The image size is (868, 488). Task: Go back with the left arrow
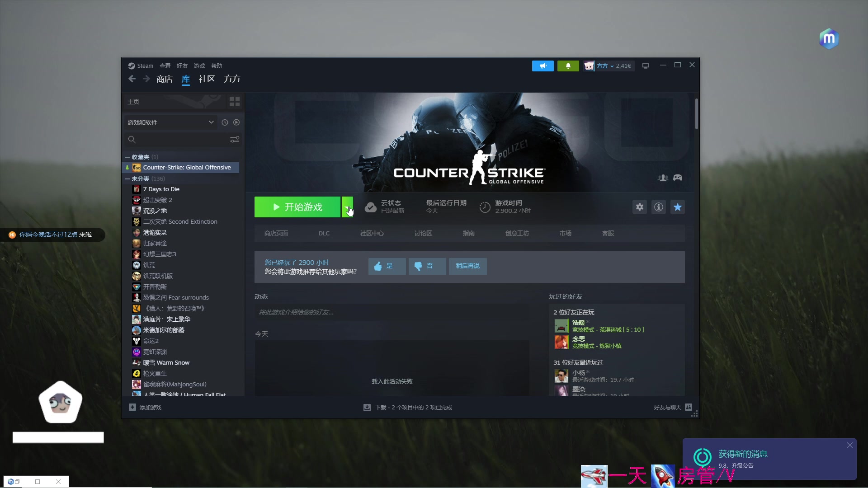[x=132, y=79]
